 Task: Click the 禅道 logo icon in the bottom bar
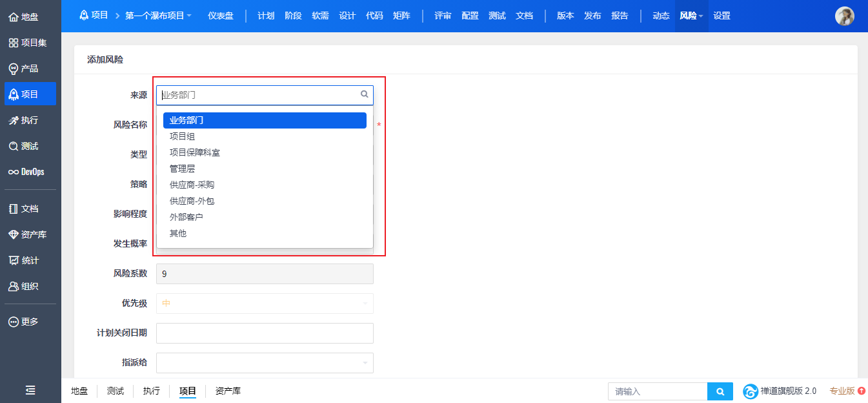pyautogui.click(x=751, y=391)
